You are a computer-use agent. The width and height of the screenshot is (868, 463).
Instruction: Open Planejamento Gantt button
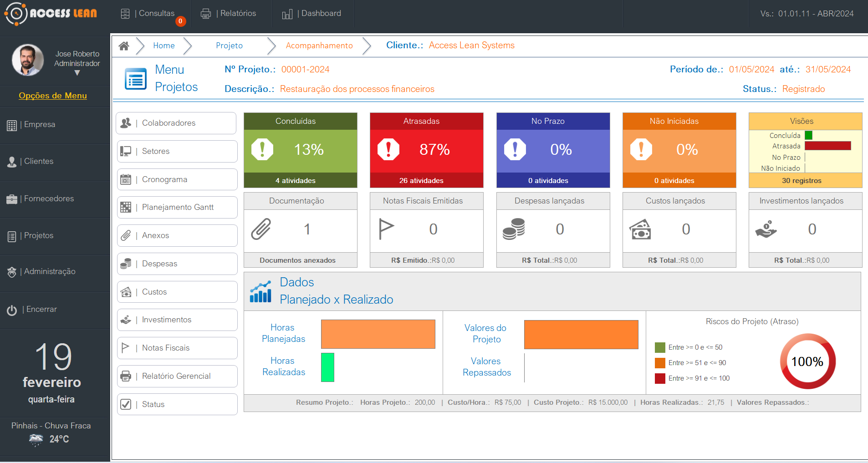(177, 207)
